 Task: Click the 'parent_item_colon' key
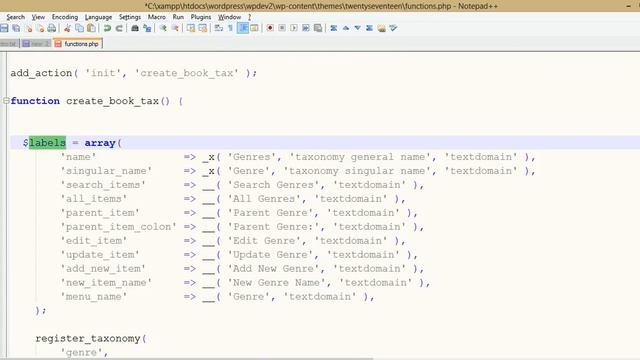click(x=118, y=227)
